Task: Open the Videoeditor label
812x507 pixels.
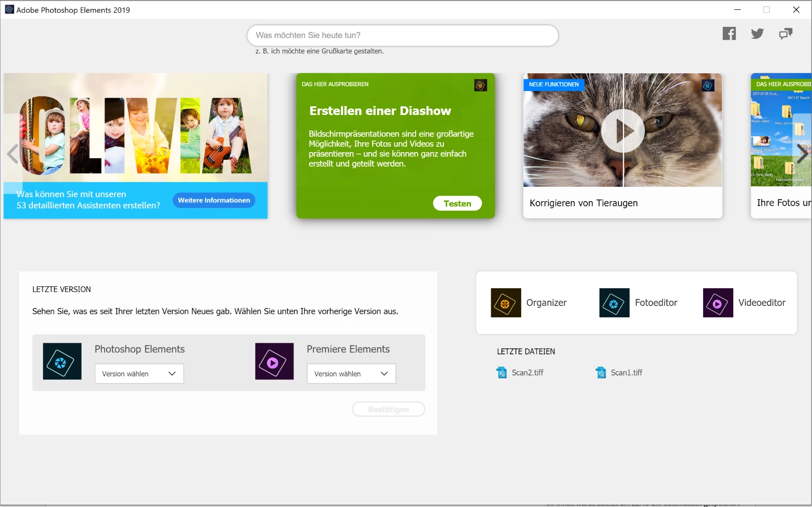Action: (x=762, y=303)
